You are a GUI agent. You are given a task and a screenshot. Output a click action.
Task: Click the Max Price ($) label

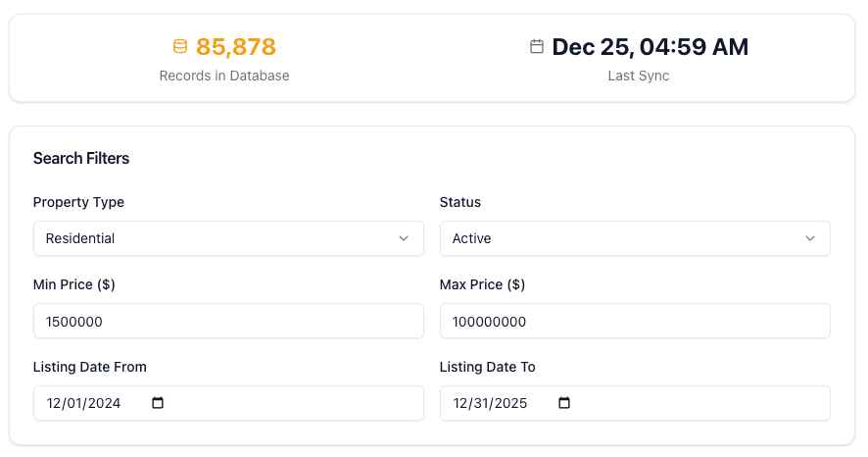482,284
